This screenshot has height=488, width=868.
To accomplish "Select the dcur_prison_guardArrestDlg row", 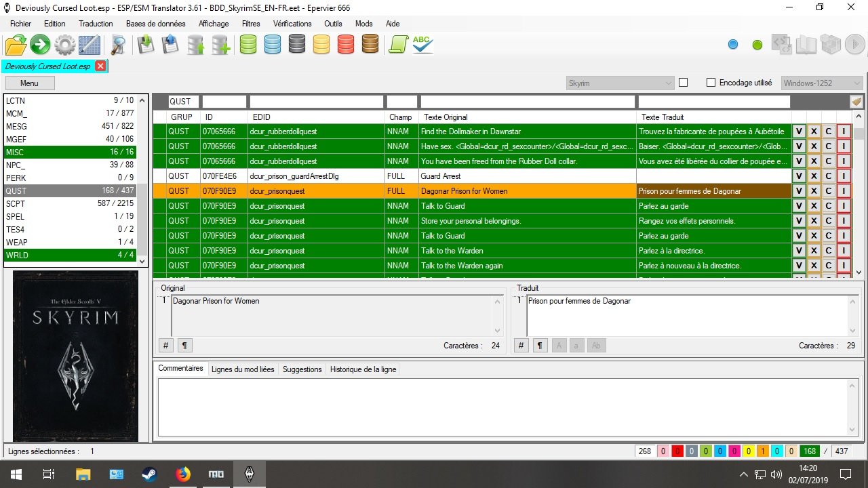I will point(472,176).
